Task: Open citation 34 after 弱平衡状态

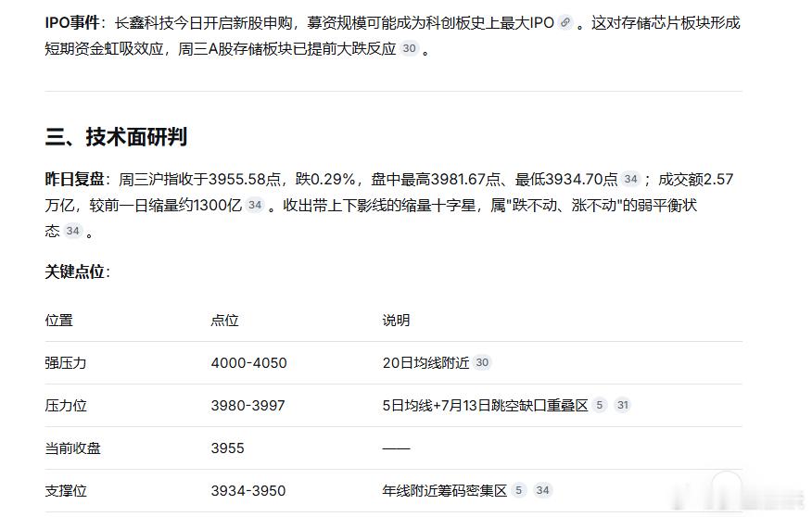Action: click(72, 231)
